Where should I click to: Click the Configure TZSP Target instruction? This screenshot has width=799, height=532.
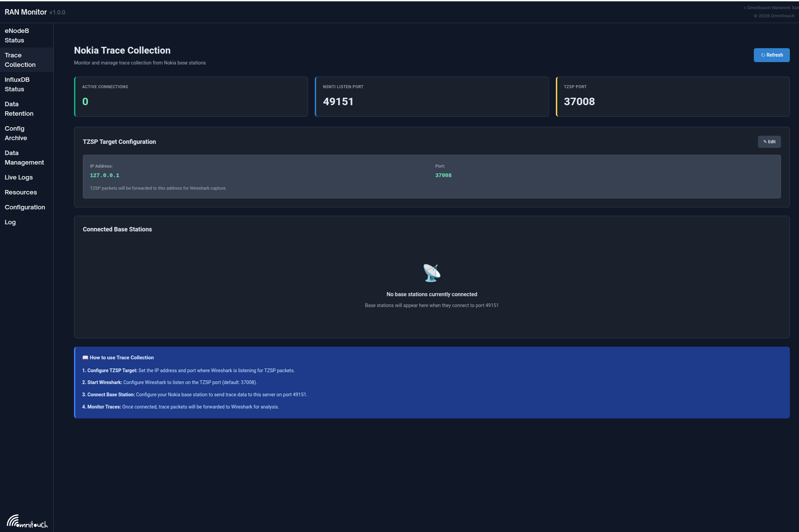pos(188,370)
